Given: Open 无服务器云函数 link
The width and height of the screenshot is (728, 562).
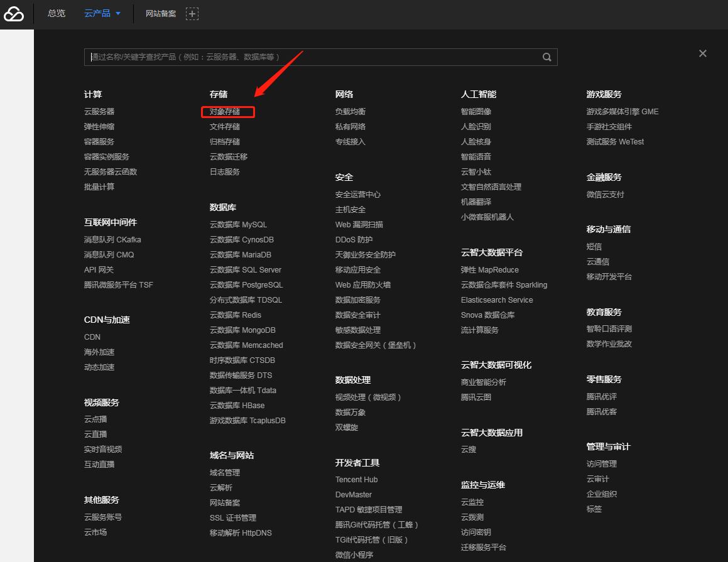Looking at the screenshot, I should [x=111, y=171].
